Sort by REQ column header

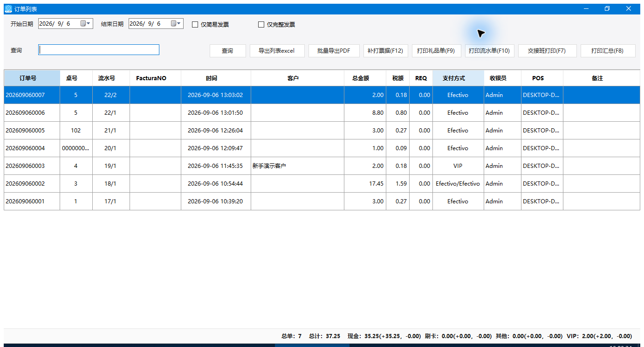[x=421, y=78]
